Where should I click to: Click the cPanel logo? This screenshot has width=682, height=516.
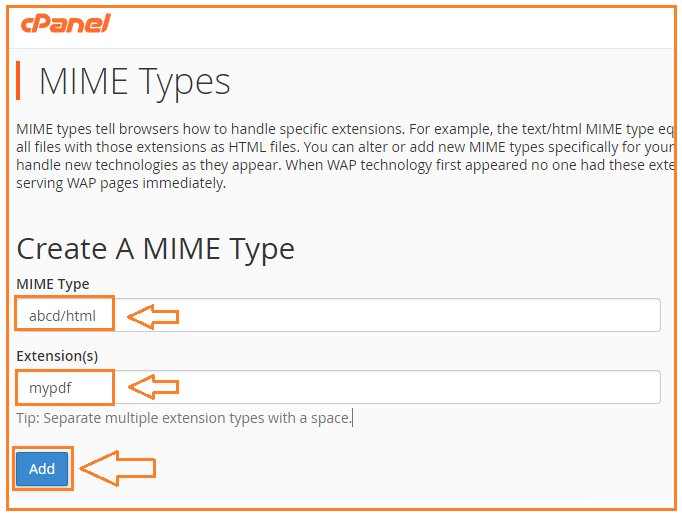pyautogui.click(x=64, y=22)
